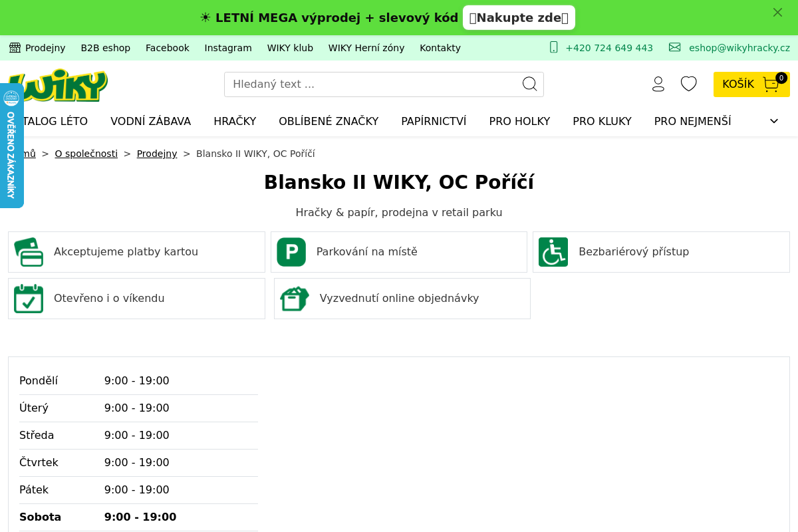Open the PAPÍRNICTVÍ menu
The height and width of the screenshot is (532, 798).
(434, 121)
